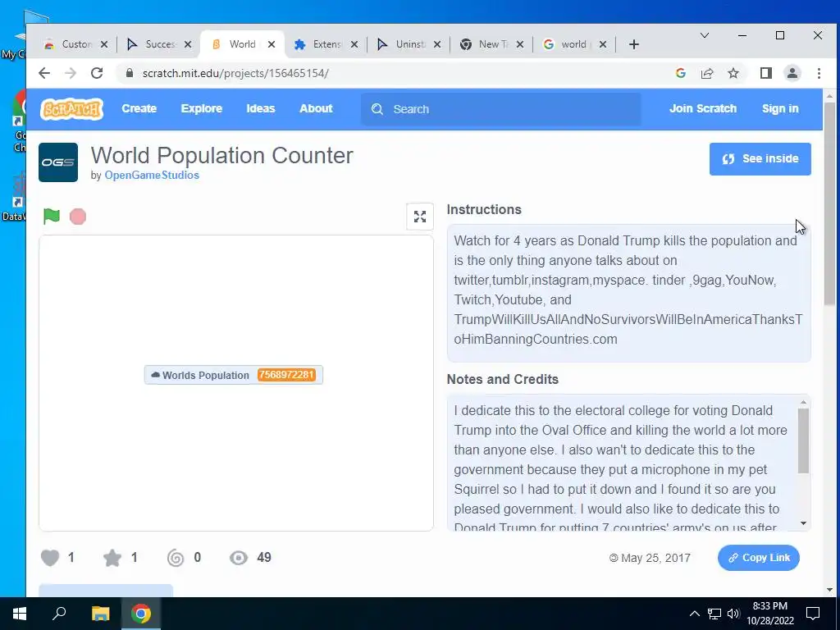Open OpenGameStudios author profile link
The height and width of the screenshot is (630, 840).
(x=152, y=176)
